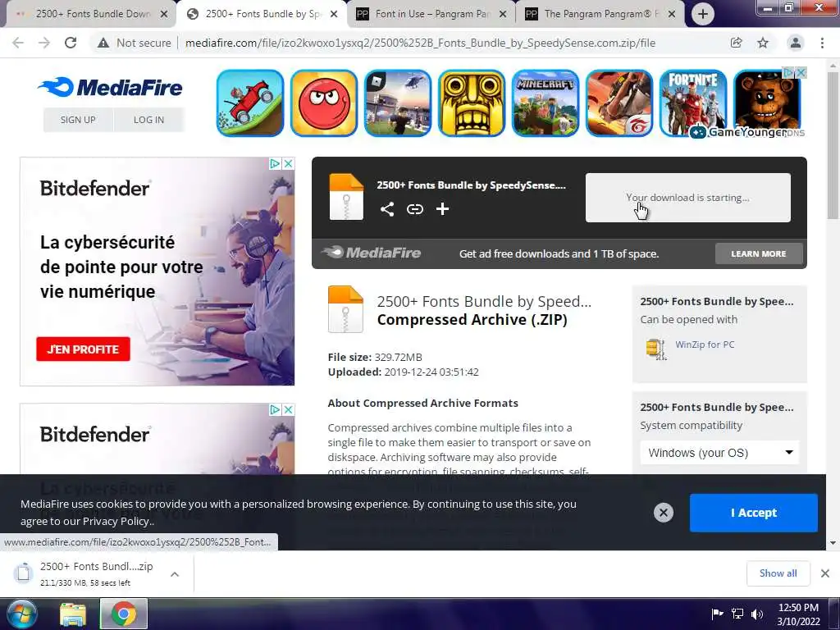840x630 pixels.
Task: Go back using the browser back arrow
Action: click(x=18, y=43)
